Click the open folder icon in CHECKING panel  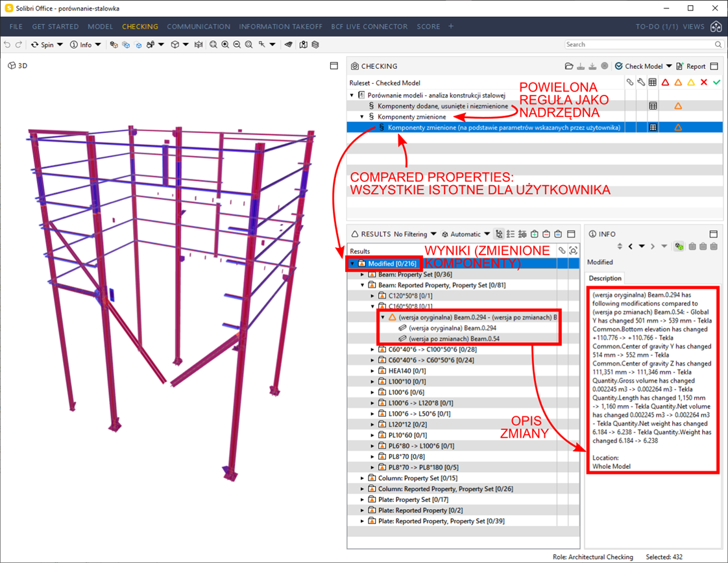569,66
